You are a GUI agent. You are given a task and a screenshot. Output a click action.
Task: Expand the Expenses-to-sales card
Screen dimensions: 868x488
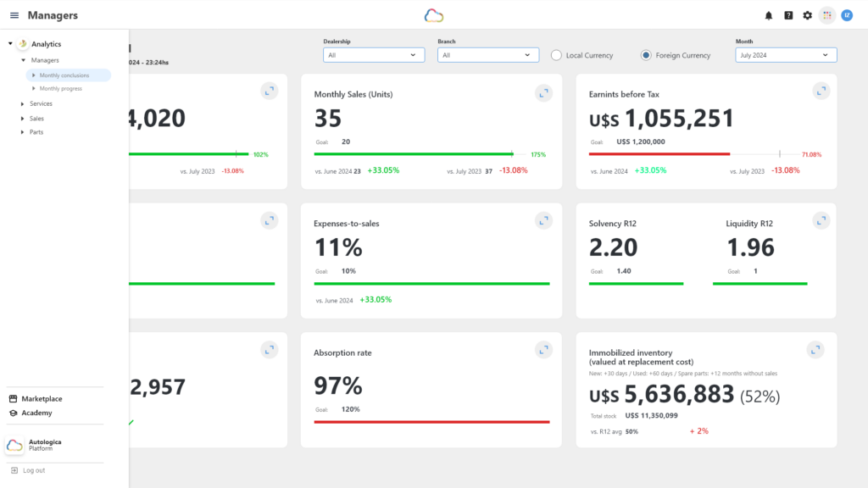[x=543, y=220]
